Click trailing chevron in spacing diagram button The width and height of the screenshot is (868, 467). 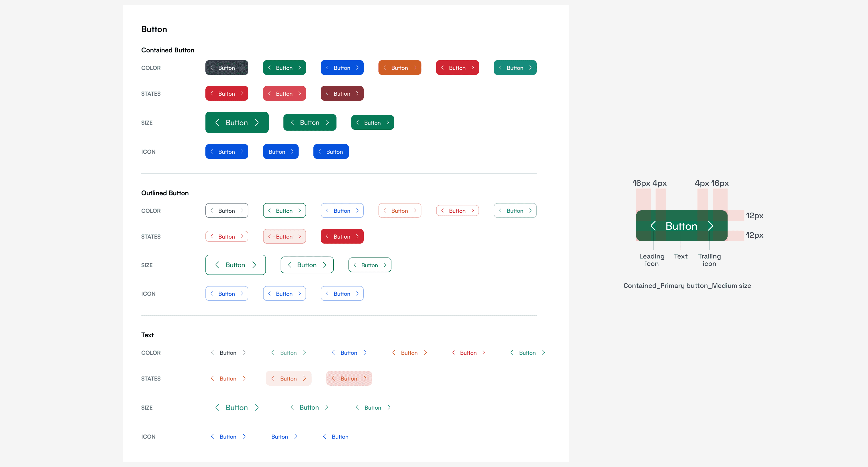click(x=710, y=226)
